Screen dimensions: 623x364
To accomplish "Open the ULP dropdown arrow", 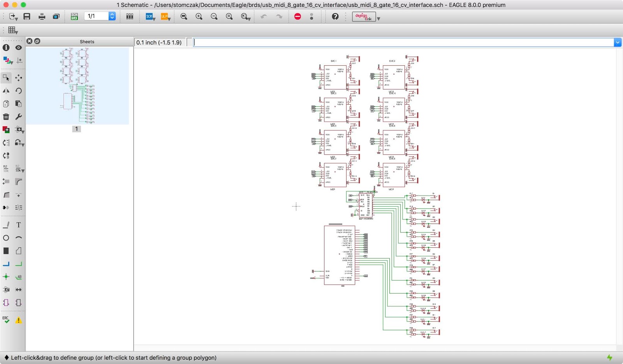I will pos(170,19).
